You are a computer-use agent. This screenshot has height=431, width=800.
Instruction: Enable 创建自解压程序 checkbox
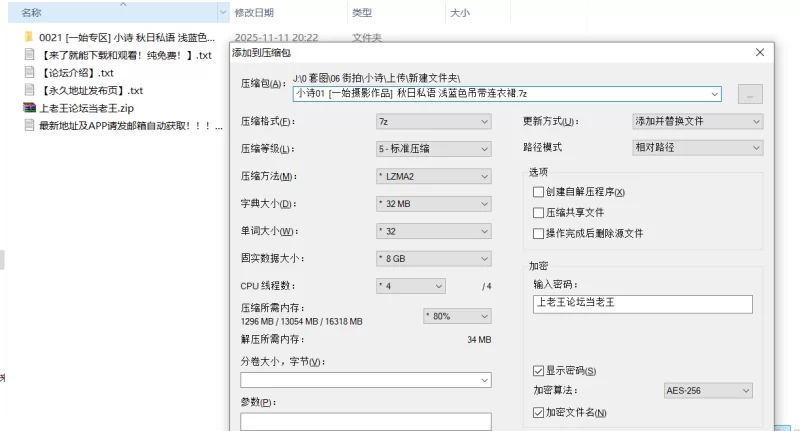pyautogui.click(x=539, y=192)
